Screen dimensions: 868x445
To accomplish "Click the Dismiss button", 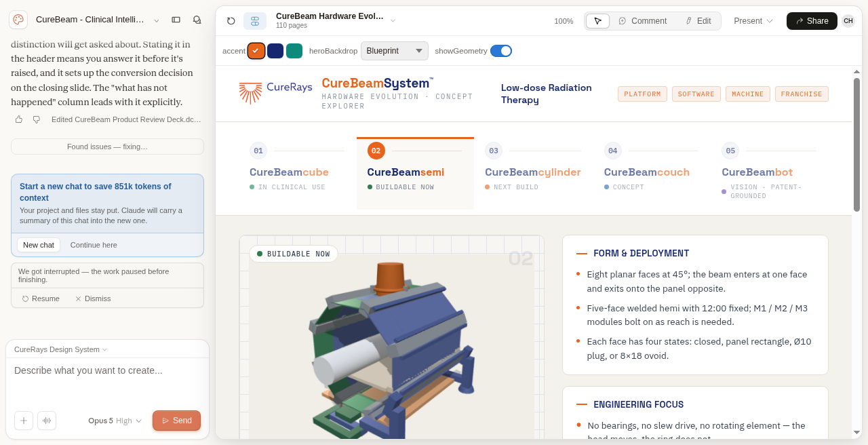I will pyautogui.click(x=93, y=298).
